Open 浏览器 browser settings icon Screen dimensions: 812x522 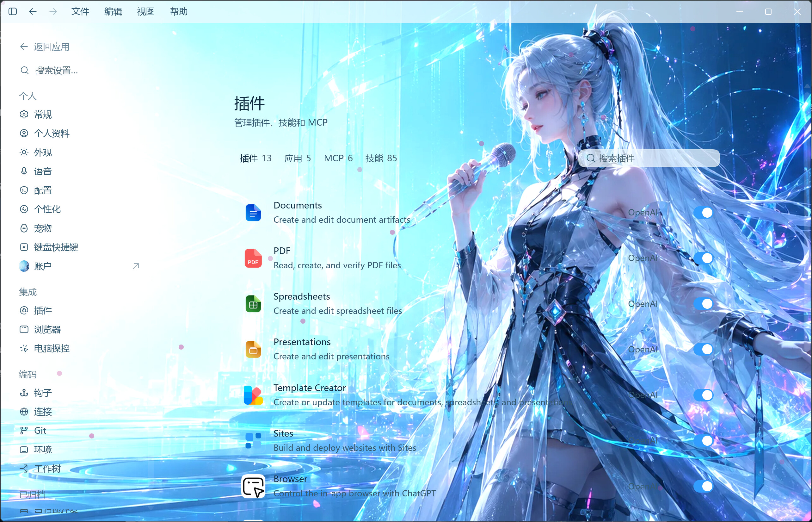point(24,329)
